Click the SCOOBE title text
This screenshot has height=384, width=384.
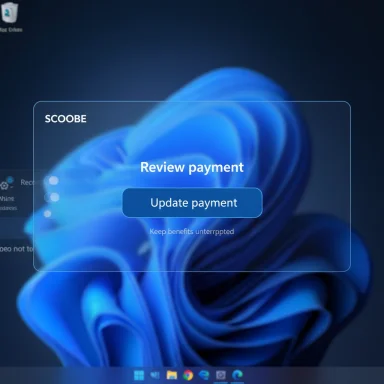pyautogui.click(x=66, y=119)
